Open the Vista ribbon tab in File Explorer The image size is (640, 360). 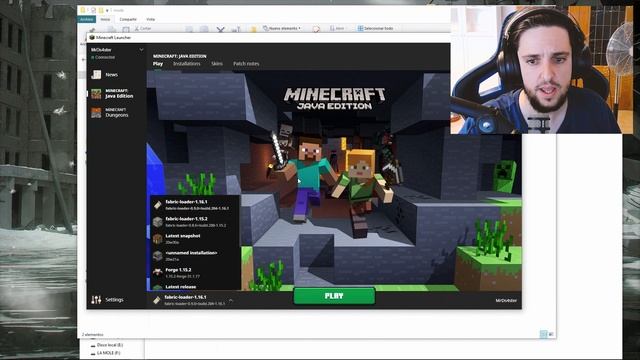tap(151, 19)
